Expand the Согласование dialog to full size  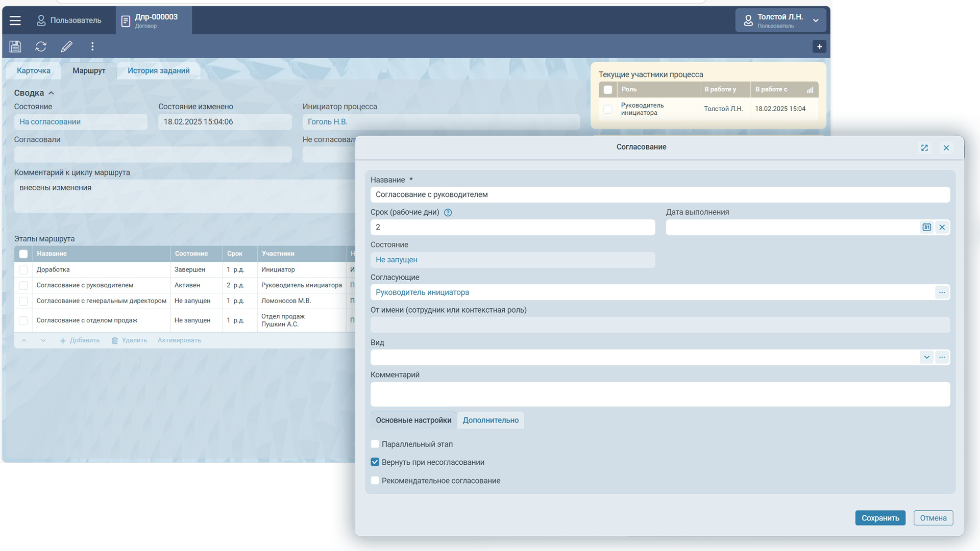tap(924, 147)
